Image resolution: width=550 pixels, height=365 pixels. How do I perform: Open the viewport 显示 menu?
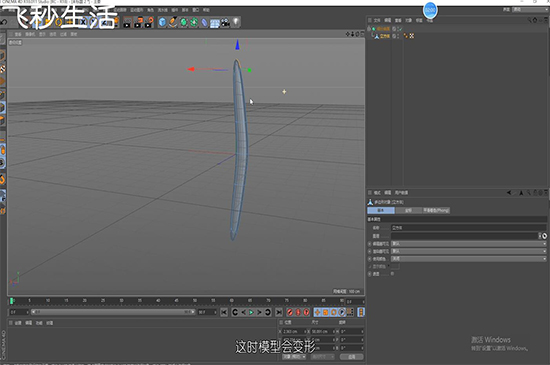(42, 34)
